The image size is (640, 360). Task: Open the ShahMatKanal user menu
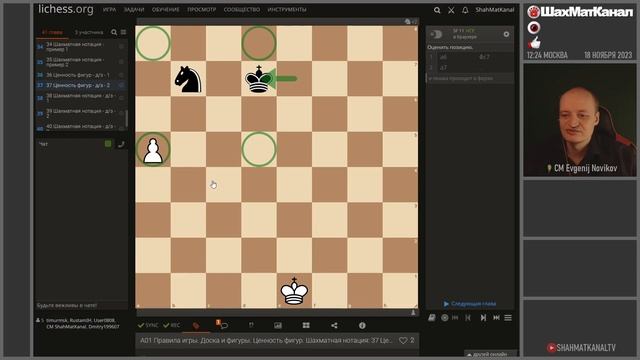coord(494,10)
